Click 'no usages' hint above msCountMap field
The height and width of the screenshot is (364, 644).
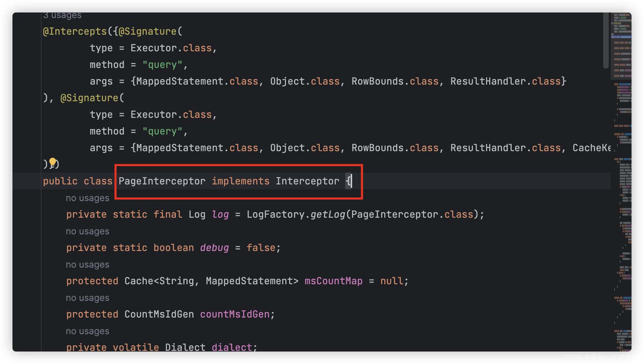click(x=88, y=265)
